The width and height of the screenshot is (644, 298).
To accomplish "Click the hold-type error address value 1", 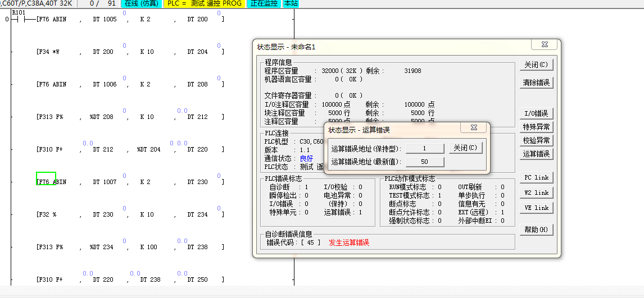I will (x=425, y=148).
